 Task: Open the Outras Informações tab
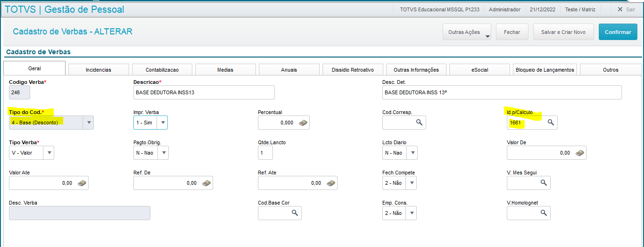pos(416,70)
